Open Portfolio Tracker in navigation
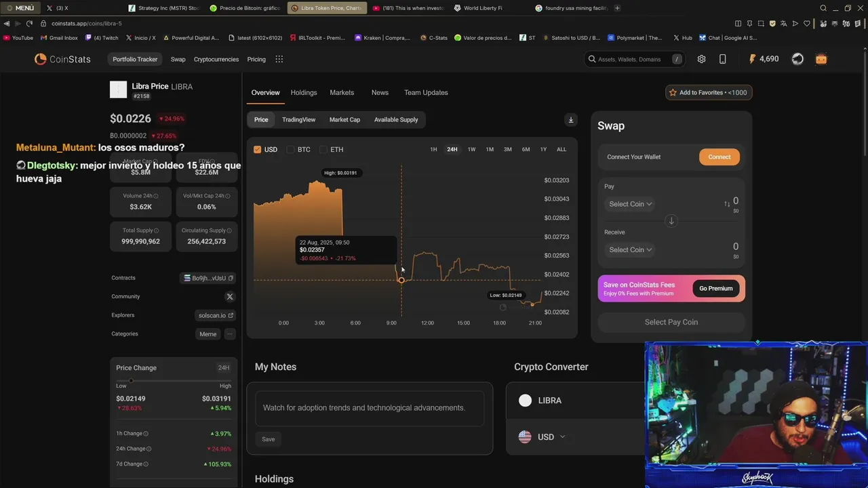The image size is (868, 488). (135, 60)
